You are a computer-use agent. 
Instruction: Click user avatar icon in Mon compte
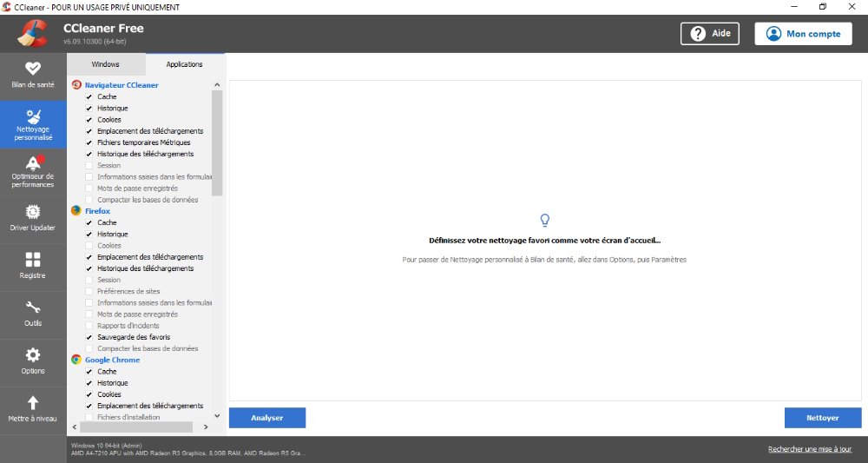click(773, 34)
